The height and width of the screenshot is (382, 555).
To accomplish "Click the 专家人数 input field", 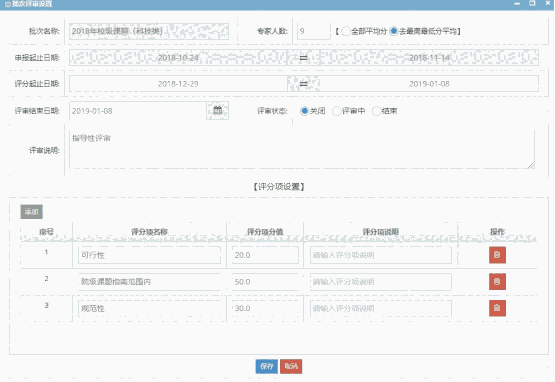I will (x=314, y=31).
